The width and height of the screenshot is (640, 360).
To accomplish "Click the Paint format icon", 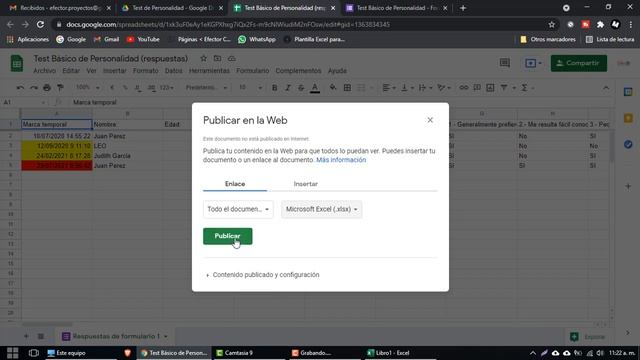I will 60,88.
